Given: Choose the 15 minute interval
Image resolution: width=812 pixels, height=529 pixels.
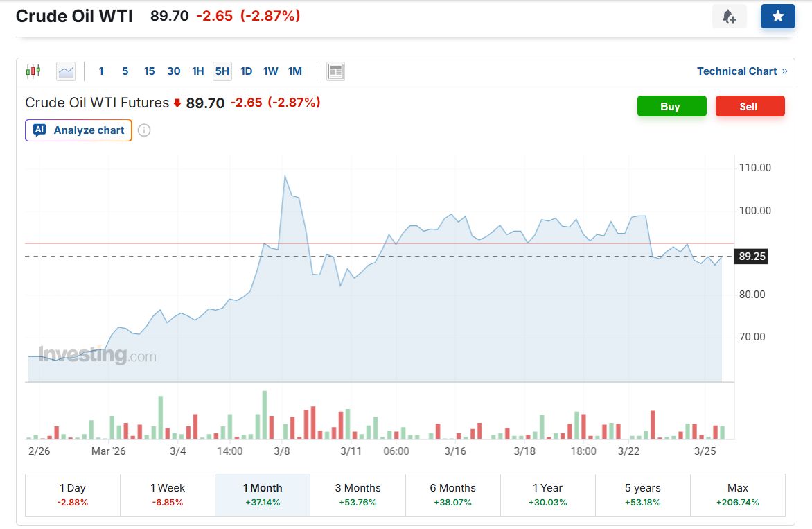Looking at the screenshot, I should coord(149,71).
